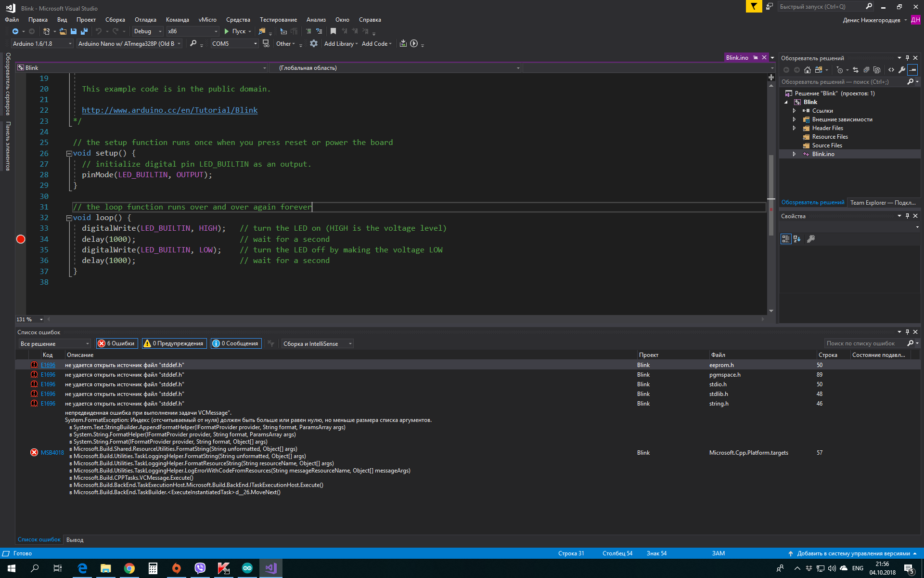Toggle the 0 Предупреждения warnings filter
This screenshot has width=924, height=578.
click(x=174, y=343)
